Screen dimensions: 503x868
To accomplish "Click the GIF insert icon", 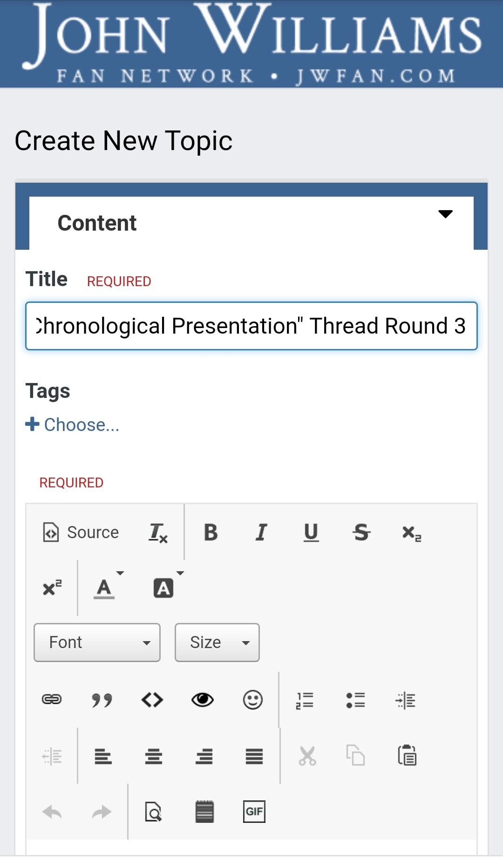I will 254,812.
